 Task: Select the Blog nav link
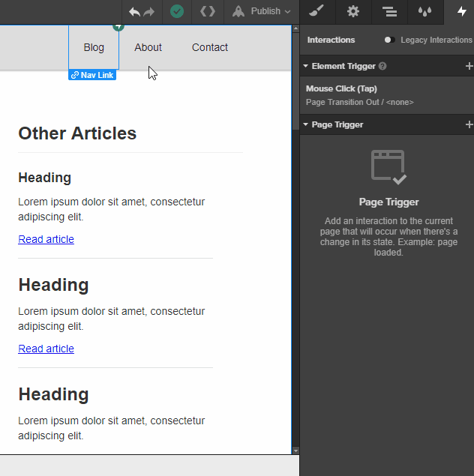(x=94, y=47)
